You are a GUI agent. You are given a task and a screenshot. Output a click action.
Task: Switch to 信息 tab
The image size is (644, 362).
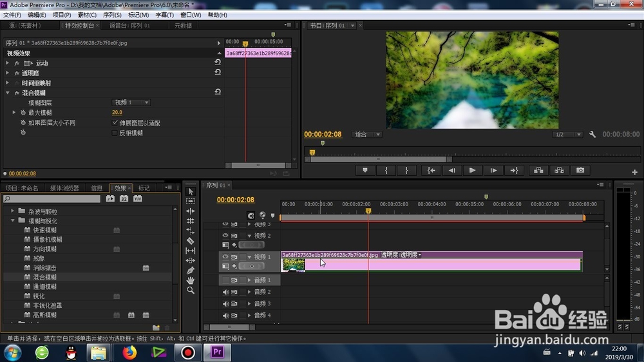pos(97,188)
